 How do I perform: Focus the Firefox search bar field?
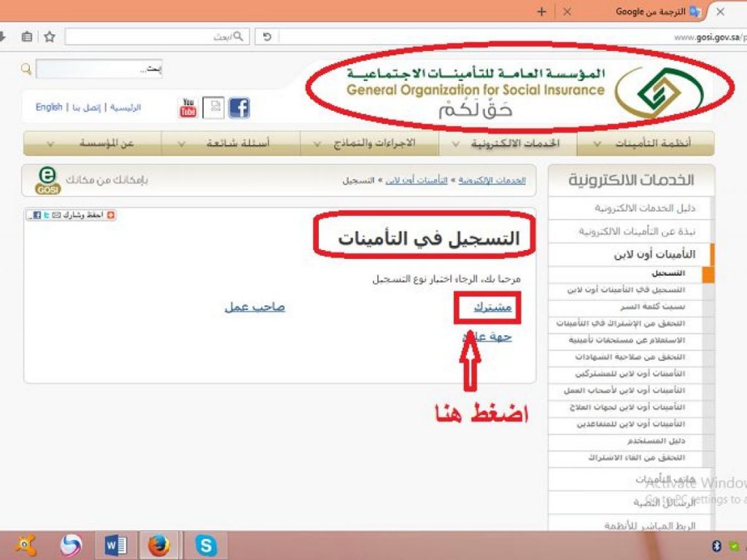(x=158, y=36)
